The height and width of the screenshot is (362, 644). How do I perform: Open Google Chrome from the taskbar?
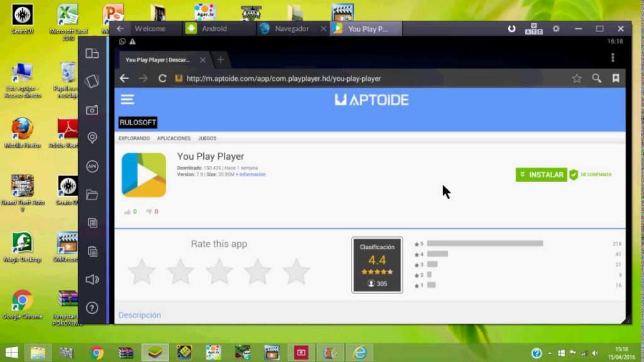tap(96, 353)
